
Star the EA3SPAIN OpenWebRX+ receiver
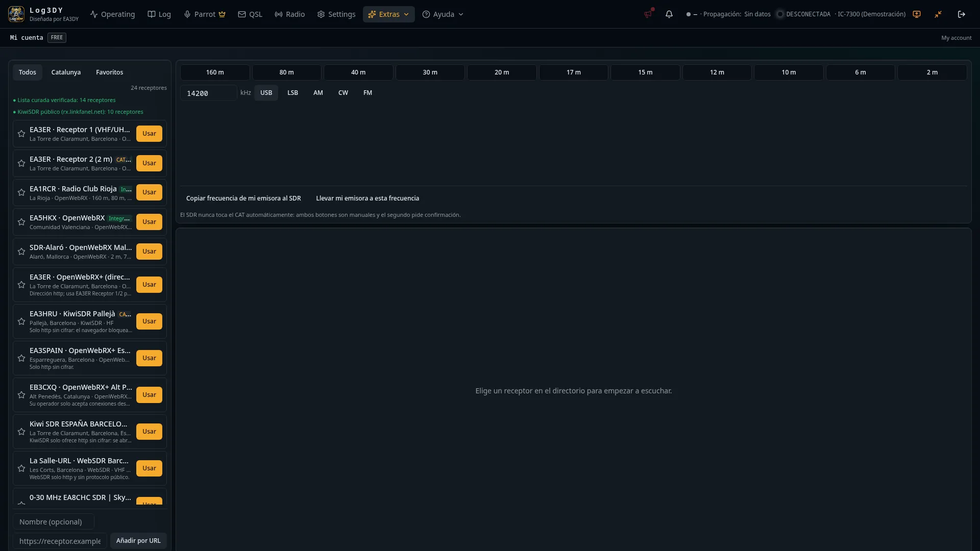21,358
